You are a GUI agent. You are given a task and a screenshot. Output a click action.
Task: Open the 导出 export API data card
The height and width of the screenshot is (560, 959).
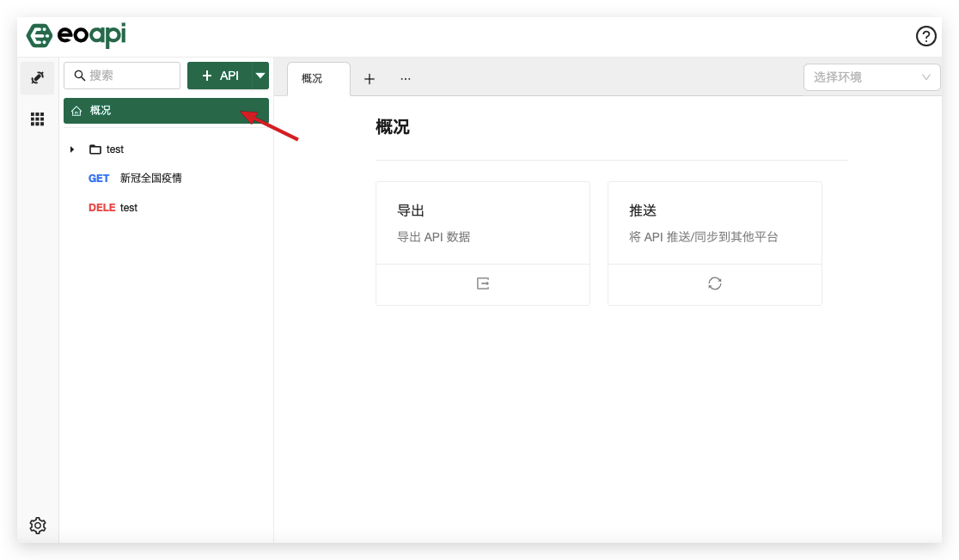482,222
